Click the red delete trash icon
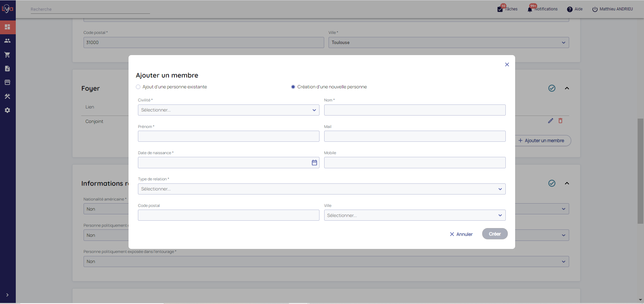 [560, 121]
